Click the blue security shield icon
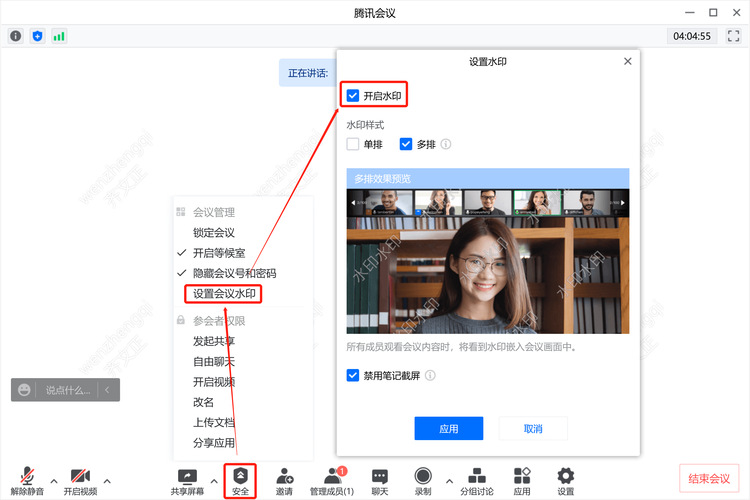Screen dimensions: 750x500 [x=37, y=36]
